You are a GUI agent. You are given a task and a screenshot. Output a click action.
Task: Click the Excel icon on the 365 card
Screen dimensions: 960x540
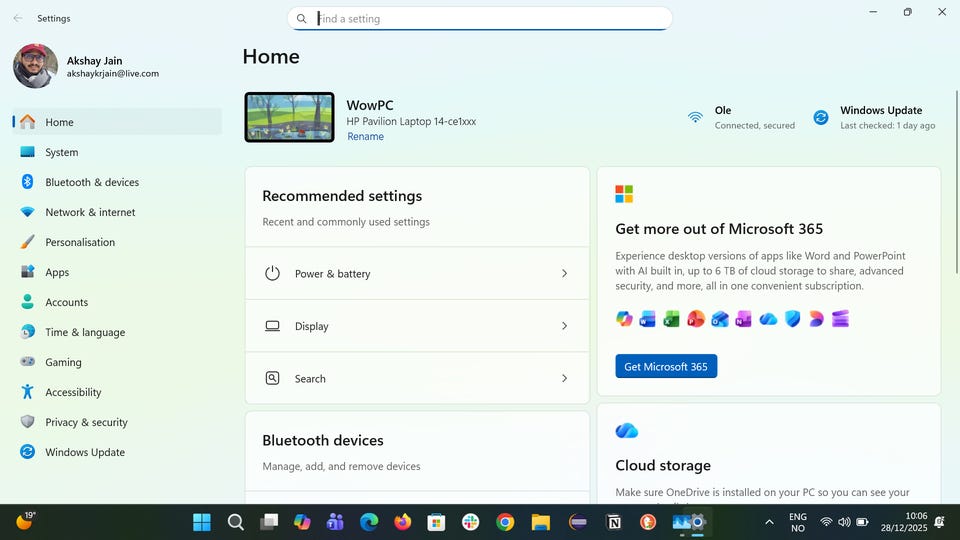coord(672,319)
